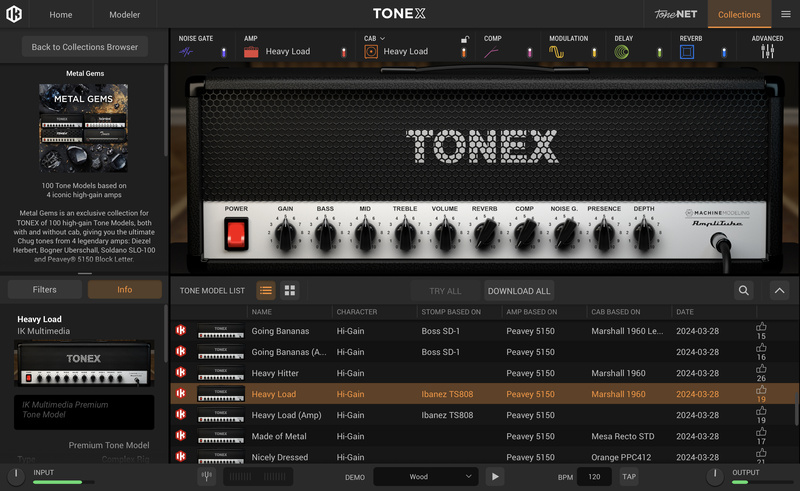Open the Comp curve icon
The image size is (800, 491).
491,52
